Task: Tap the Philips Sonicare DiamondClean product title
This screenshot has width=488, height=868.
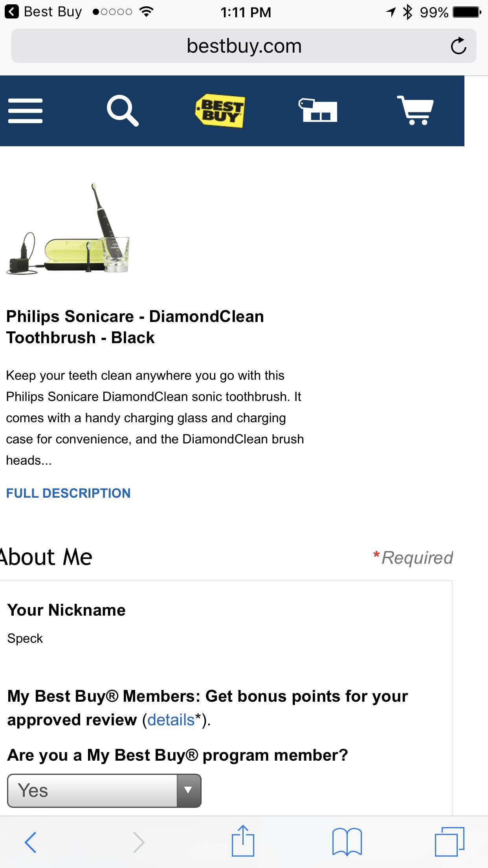Action: 135,327
